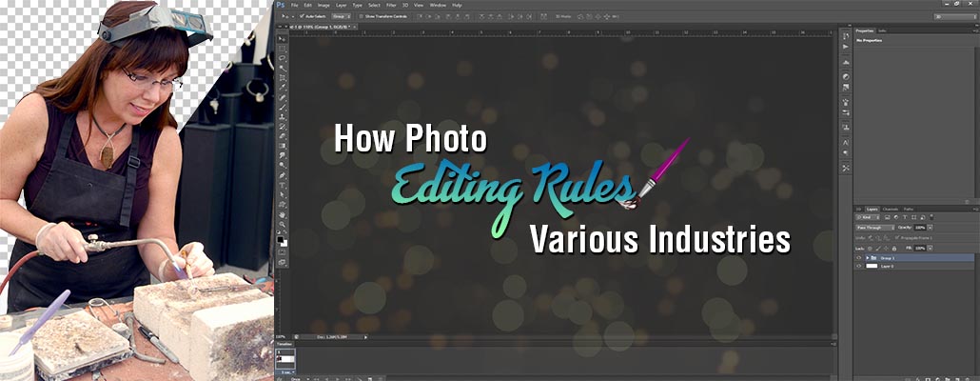Image resolution: width=980 pixels, height=381 pixels.
Task: Select the Dodge tool
Action: click(283, 166)
